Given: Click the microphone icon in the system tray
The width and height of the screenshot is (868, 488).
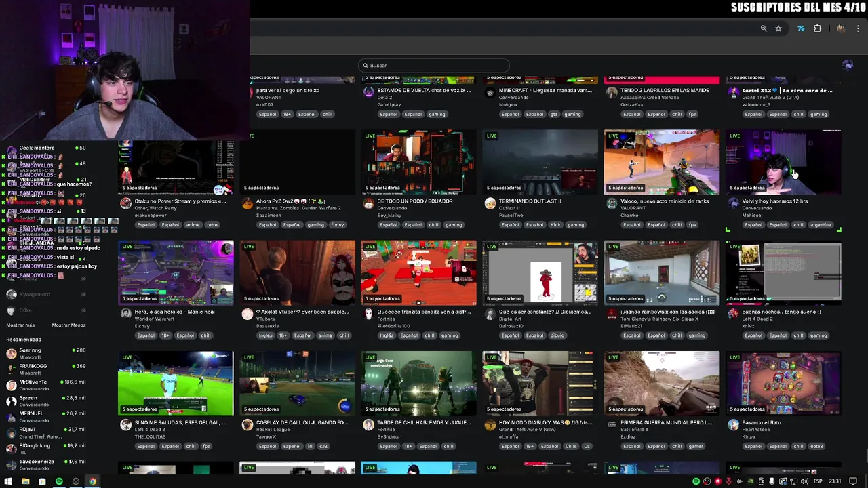Looking at the screenshot, I should [x=772, y=481].
